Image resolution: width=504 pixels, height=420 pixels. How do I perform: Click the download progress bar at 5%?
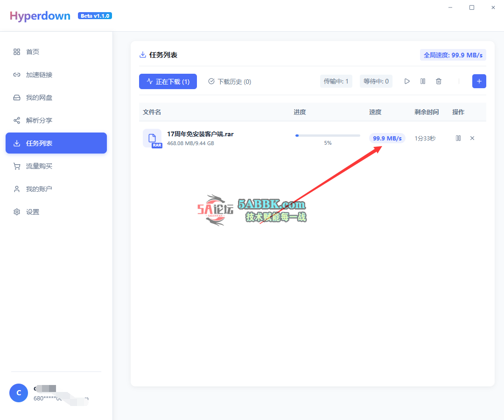(x=328, y=135)
